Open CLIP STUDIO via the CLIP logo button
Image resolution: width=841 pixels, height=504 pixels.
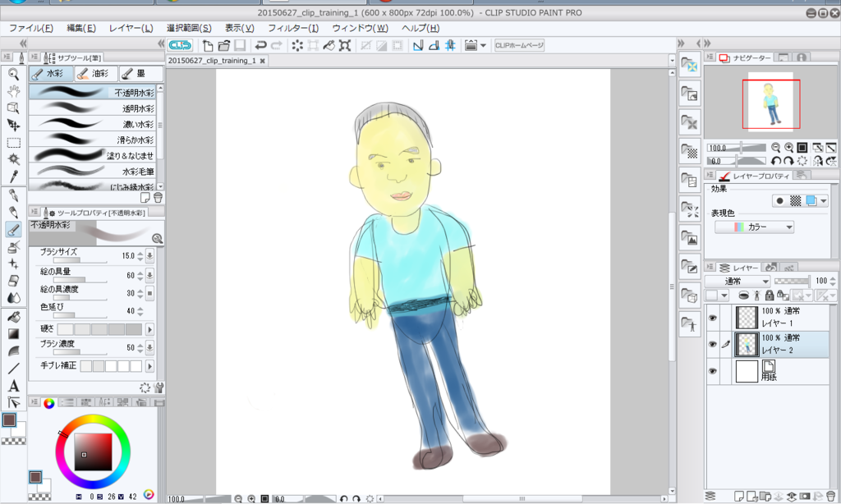pyautogui.click(x=180, y=46)
